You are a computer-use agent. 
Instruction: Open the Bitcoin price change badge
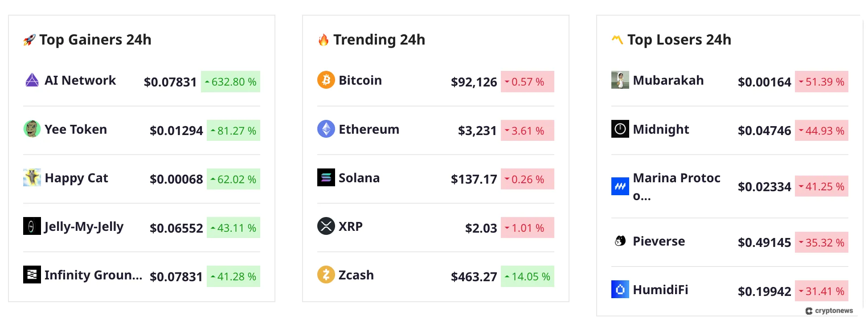click(x=528, y=82)
